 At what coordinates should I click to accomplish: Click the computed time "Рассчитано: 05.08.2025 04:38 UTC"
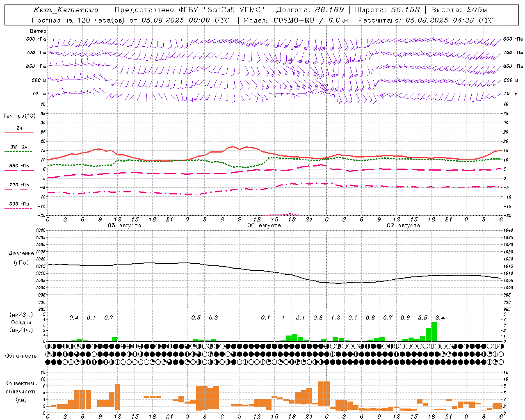click(426, 20)
